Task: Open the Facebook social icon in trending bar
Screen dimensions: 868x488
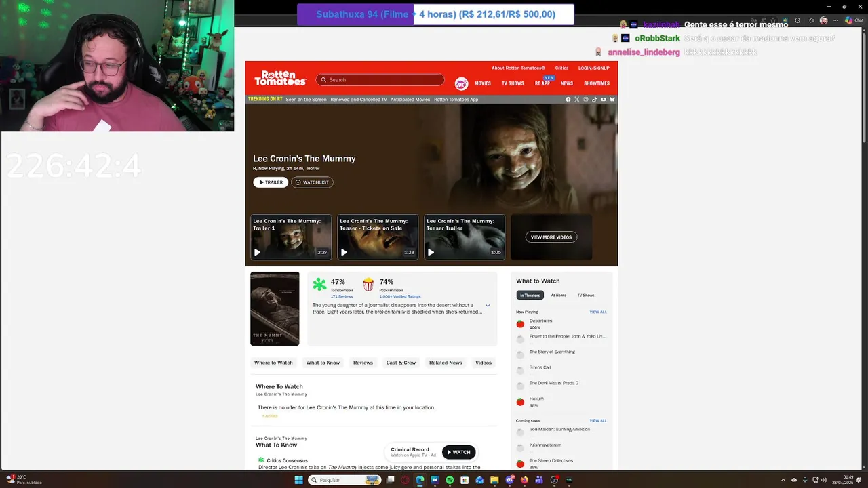Action: (568, 100)
